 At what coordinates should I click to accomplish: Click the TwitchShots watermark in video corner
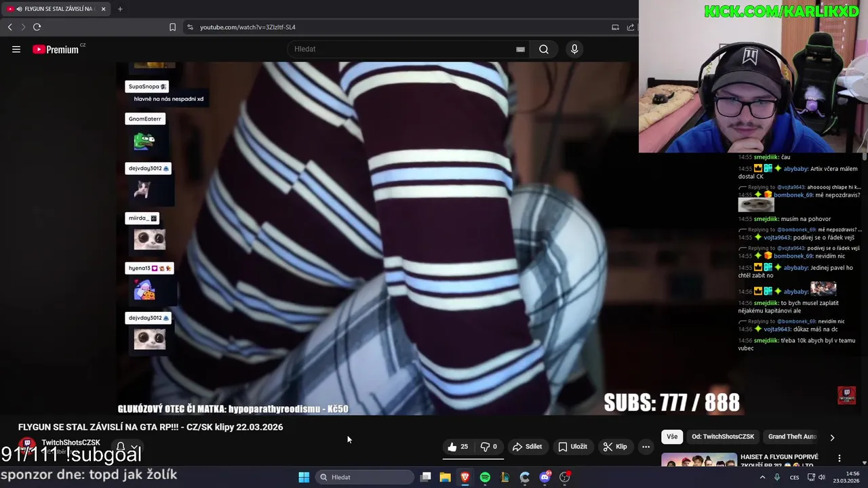point(846,395)
